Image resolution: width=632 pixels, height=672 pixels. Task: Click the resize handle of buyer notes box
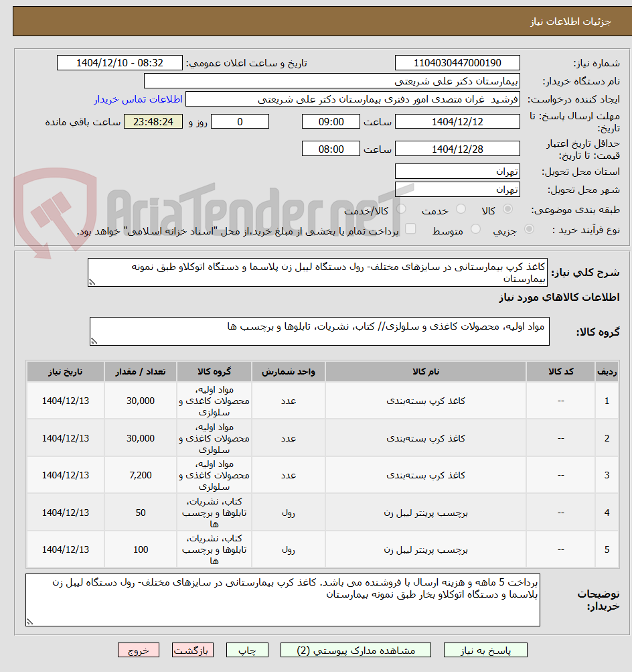point(29,622)
